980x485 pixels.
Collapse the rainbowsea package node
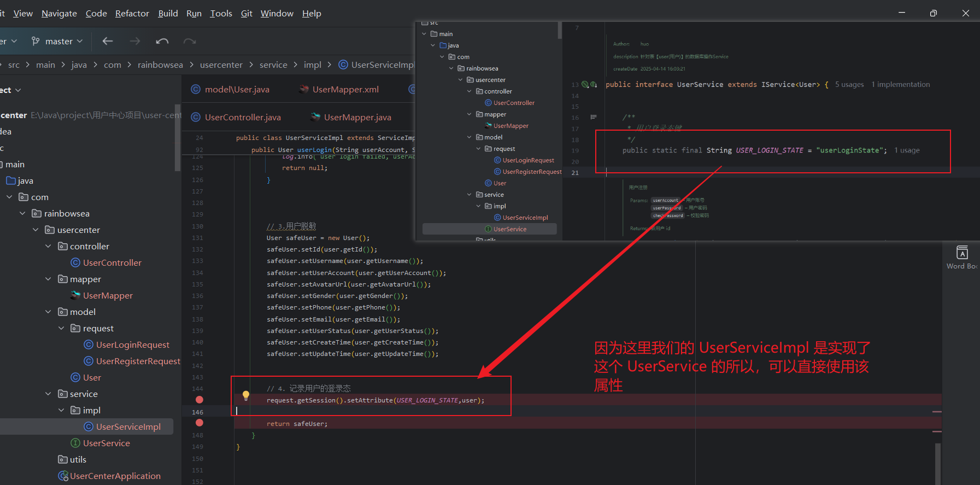coord(22,213)
